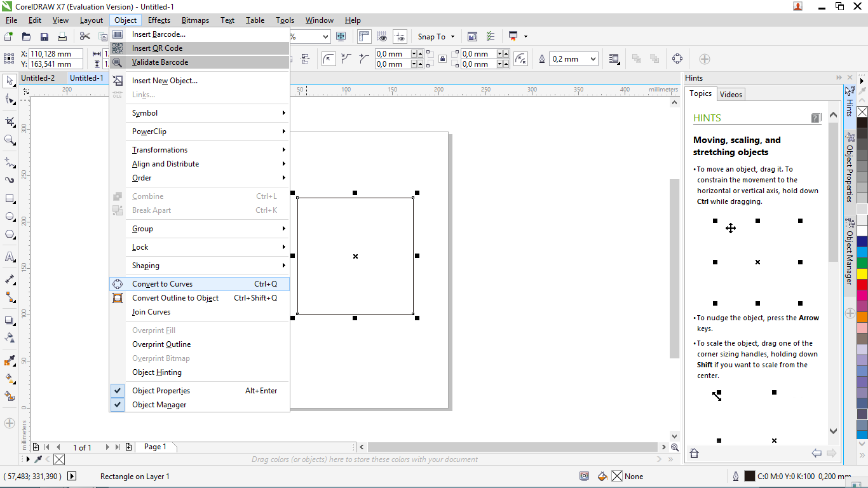Choose Insert QR Code
This screenshot has height=488, width=868.
[200, 48]
